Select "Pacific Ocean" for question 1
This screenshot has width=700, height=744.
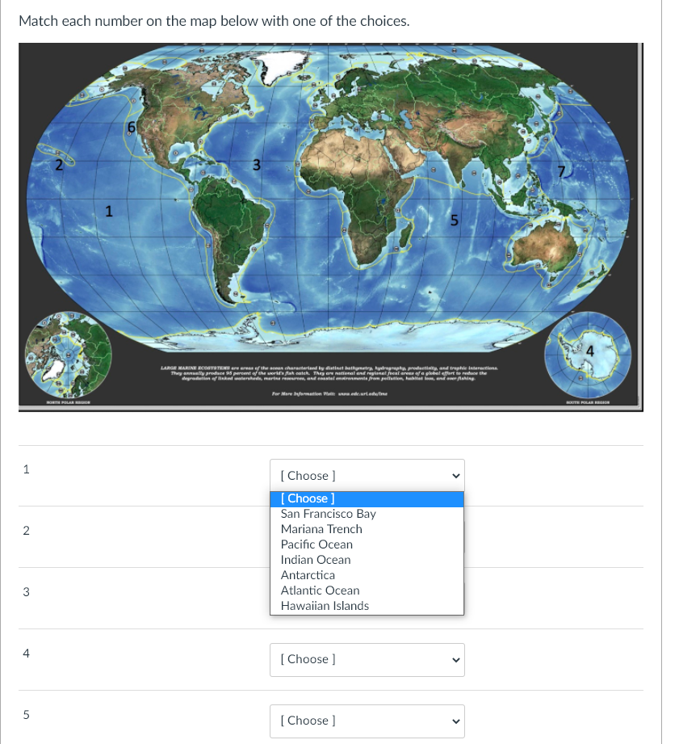(x=316, y=544)
